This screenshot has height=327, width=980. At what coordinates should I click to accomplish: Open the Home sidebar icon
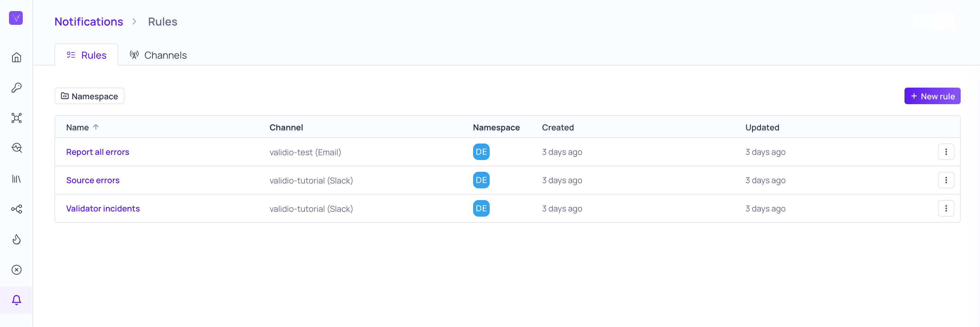pos(16,58)
